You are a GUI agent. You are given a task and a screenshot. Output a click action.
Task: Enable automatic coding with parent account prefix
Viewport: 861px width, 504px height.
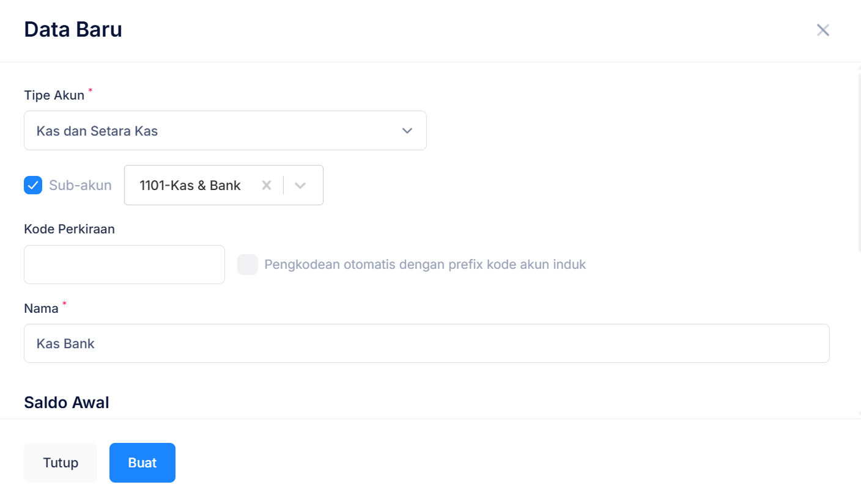coord(248,264)
